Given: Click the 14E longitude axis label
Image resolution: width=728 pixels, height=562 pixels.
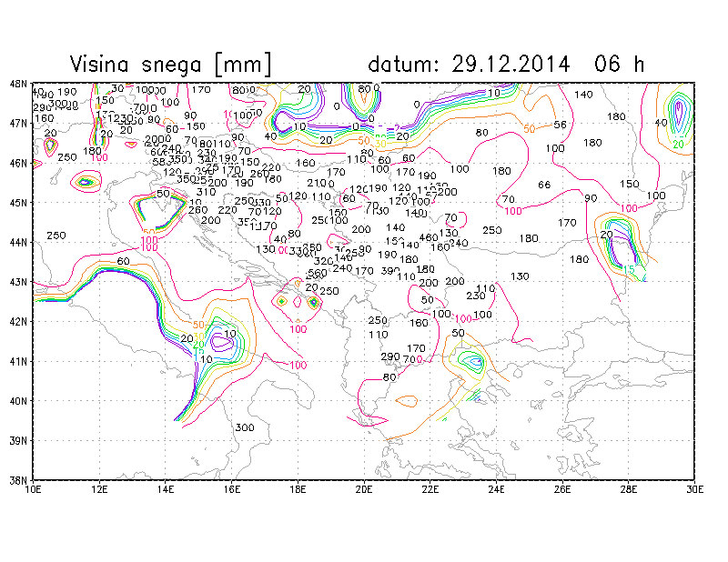Looking at the screenshot, I should tap(166, 489).
